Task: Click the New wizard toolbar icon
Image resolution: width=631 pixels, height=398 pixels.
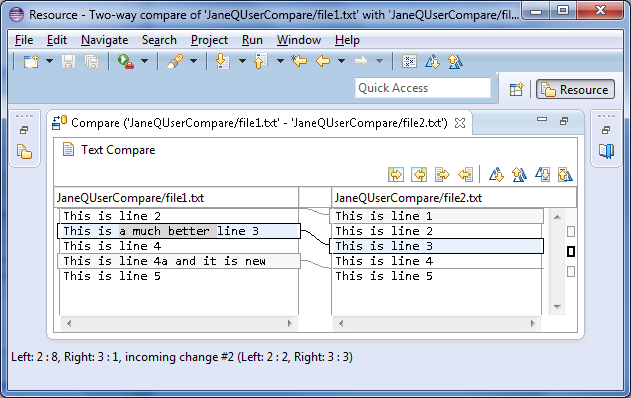Action: 31,62
